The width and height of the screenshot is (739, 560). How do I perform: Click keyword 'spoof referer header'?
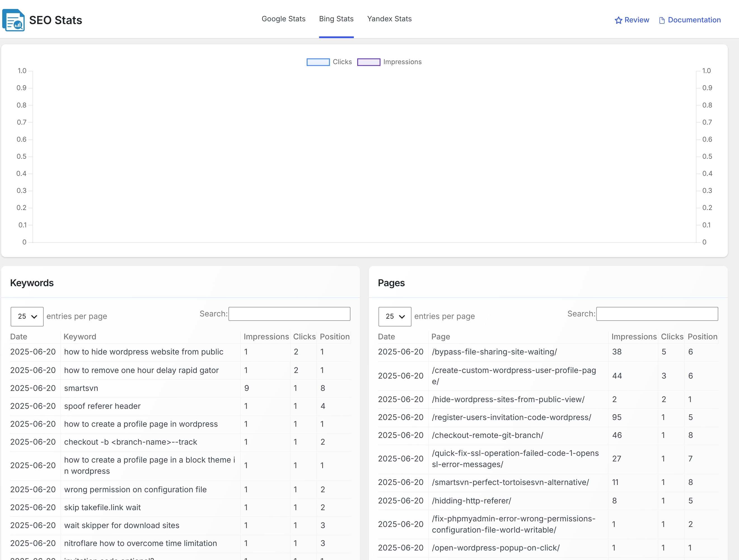[x=102, y=406]
